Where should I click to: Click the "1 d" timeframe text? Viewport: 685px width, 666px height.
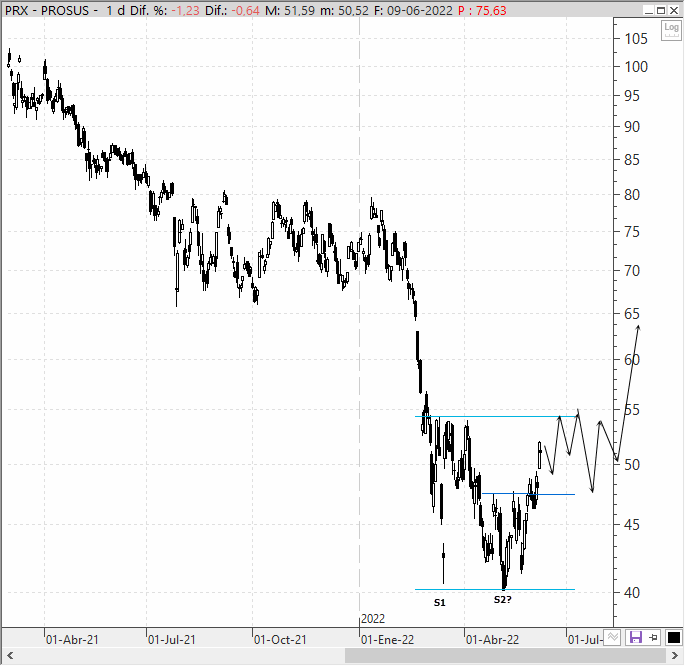coord(116,10)
